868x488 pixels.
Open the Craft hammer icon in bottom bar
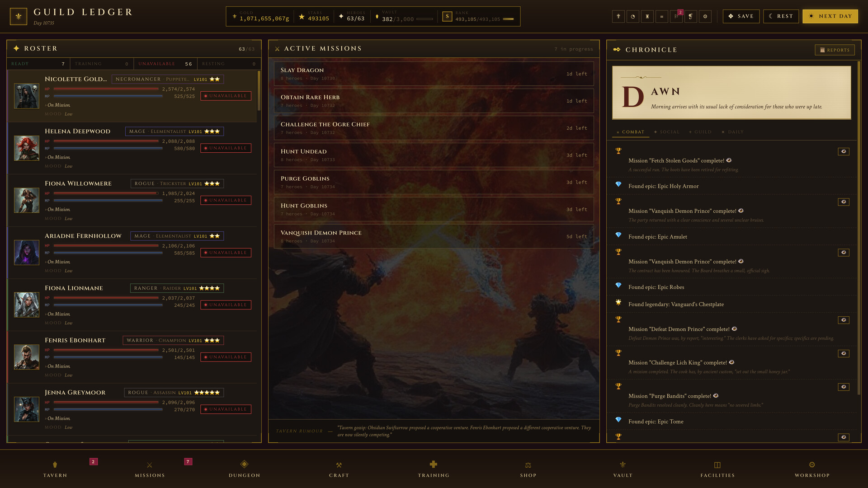(339, 465)
